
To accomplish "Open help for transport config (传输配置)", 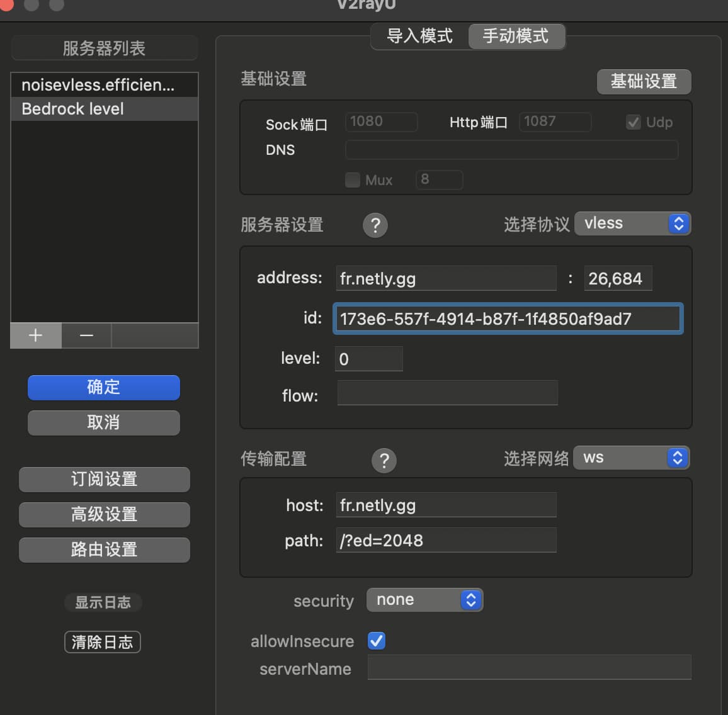I will [x=384, y=461].
